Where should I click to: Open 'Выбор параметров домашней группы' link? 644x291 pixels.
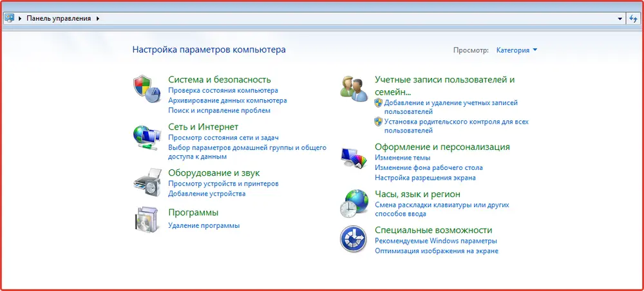point(247,152)
